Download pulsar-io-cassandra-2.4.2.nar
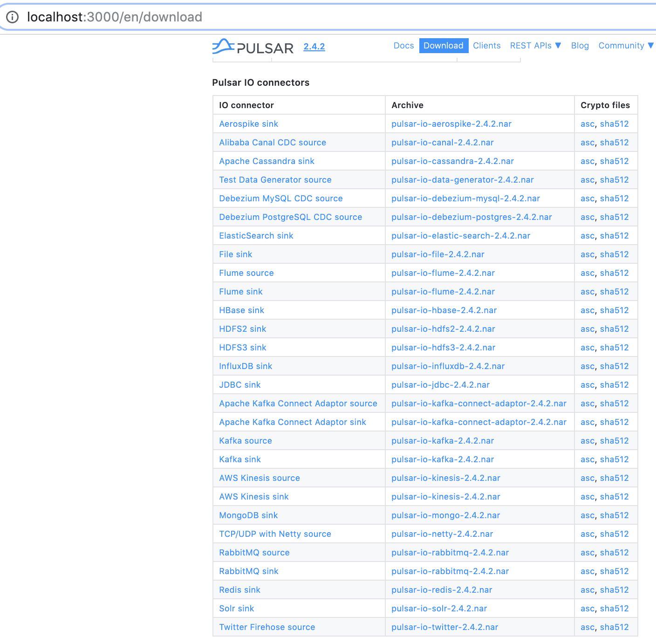The image size is (656, 644). (452, 161)
